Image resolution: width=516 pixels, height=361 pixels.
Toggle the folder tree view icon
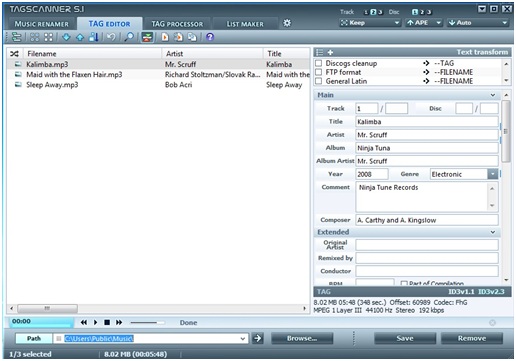(16, 37)
